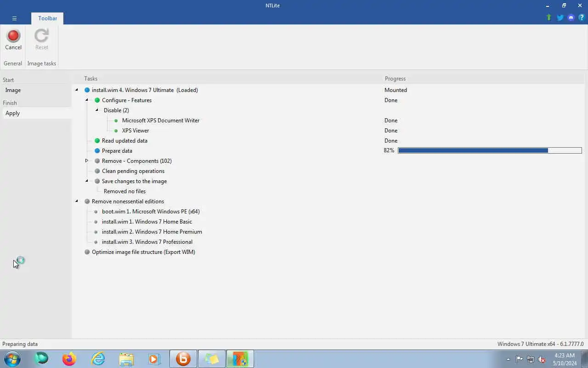Image resolution: width=588 pixels, height=368 pixels.
Task: Select Optimize image file structure (Export WIM)
Action: 143,252
